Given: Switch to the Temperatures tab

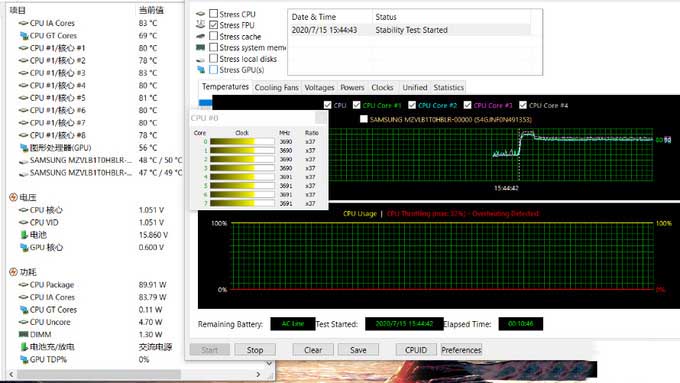Looking at the screenshot, I should point(225,87).
